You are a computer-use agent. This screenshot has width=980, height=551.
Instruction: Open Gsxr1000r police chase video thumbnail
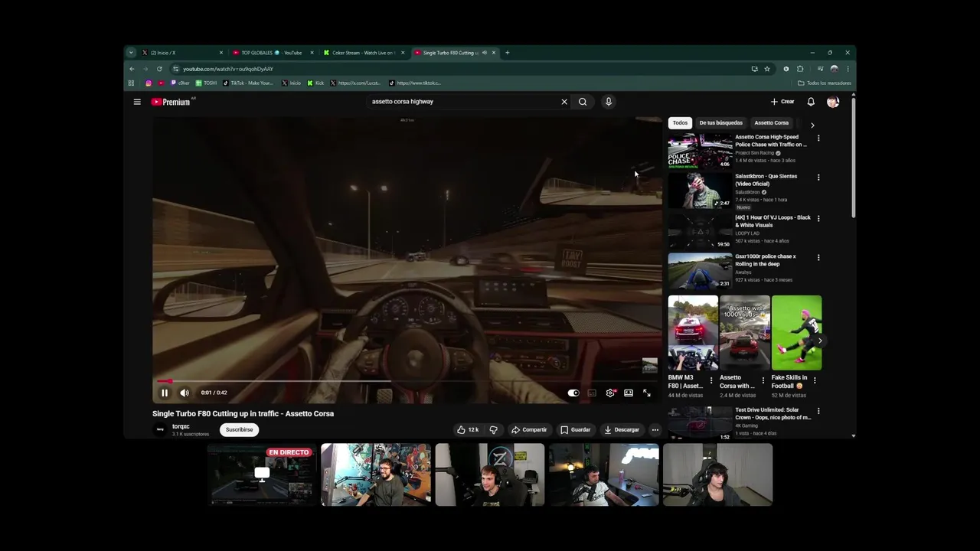pos(700,271)
